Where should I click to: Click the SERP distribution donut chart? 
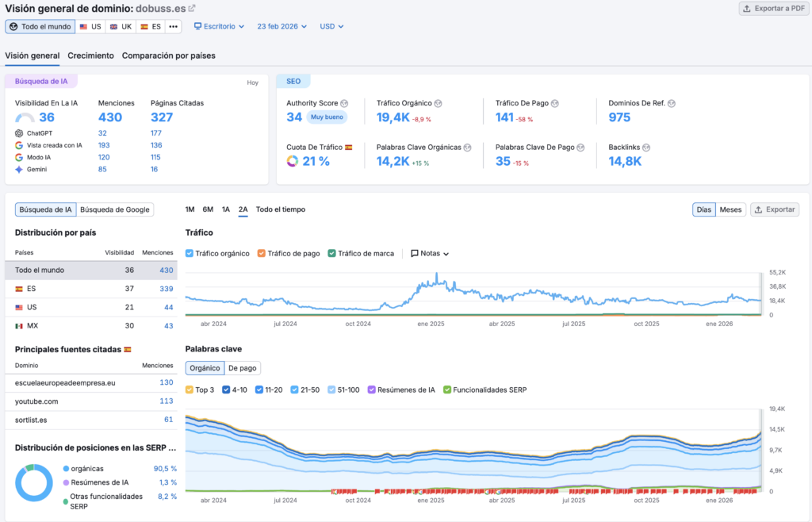coord(34,483)
